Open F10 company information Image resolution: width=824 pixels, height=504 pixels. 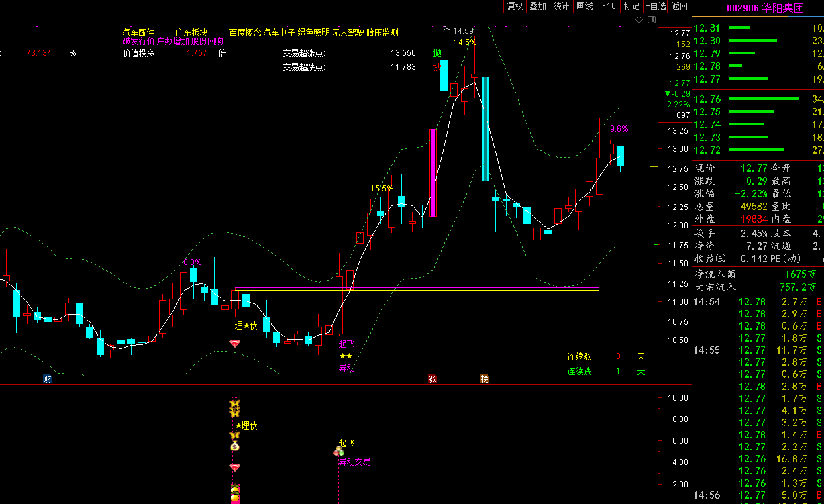pos(609,7)
